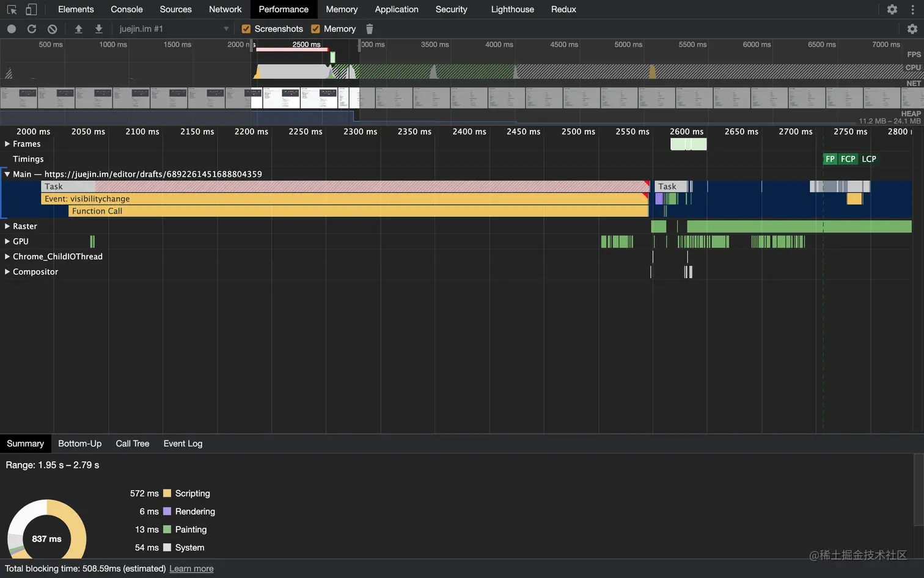Select the light green frame block in Frames
This screenshot has width=924, height=578.
tap(689, 144)
